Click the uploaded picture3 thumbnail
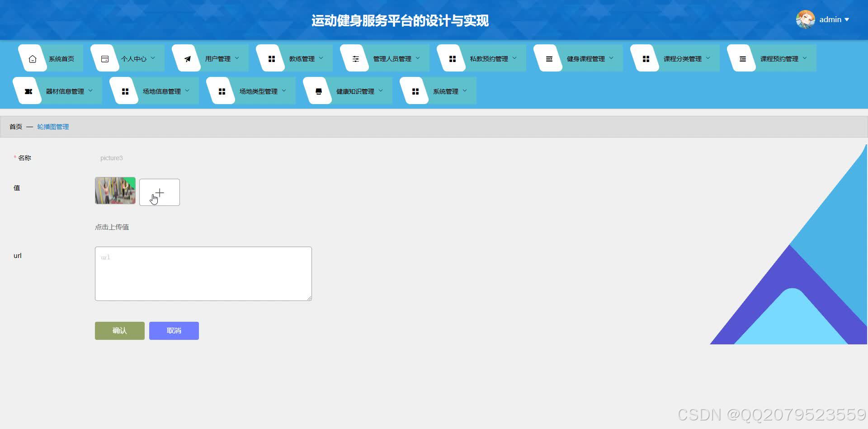 (x=115, y=191)
